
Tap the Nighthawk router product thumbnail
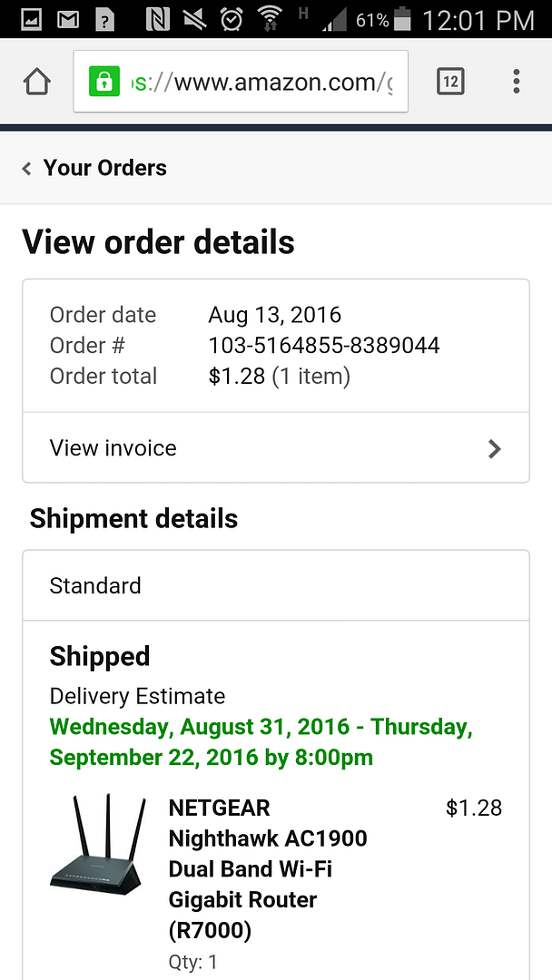point(99,843)
